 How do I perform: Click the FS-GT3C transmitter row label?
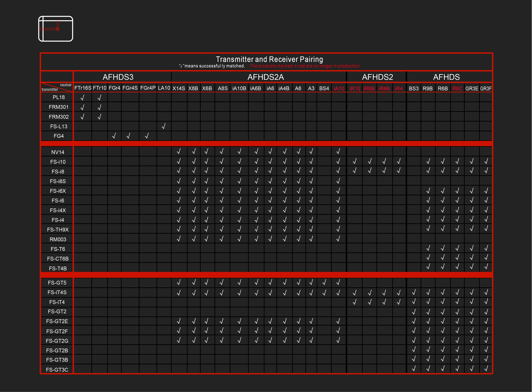point(57,369)
